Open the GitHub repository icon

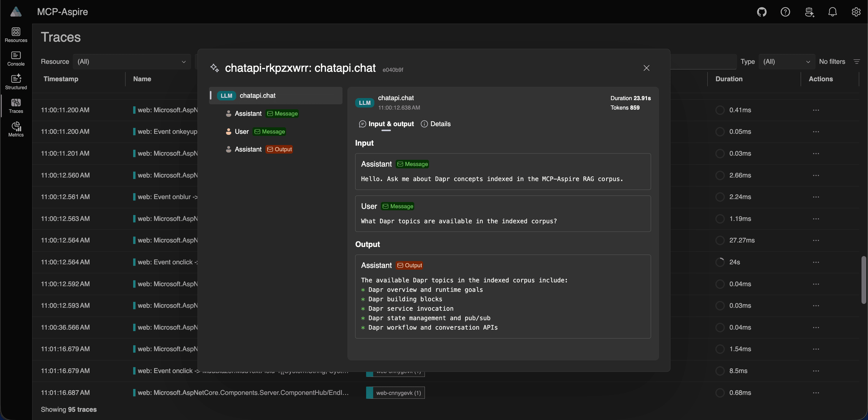[x=761, y=12]
